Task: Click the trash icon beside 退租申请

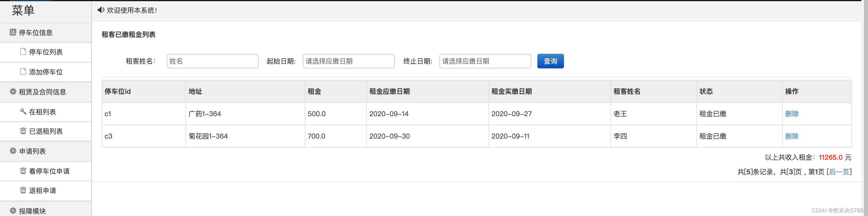Action: (x=23, y=190)
